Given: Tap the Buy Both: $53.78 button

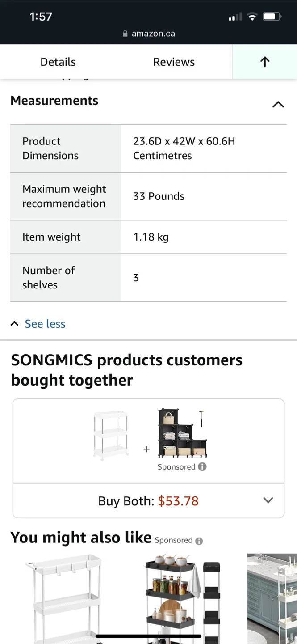Looking at the screenshot, I should point(148,500).
